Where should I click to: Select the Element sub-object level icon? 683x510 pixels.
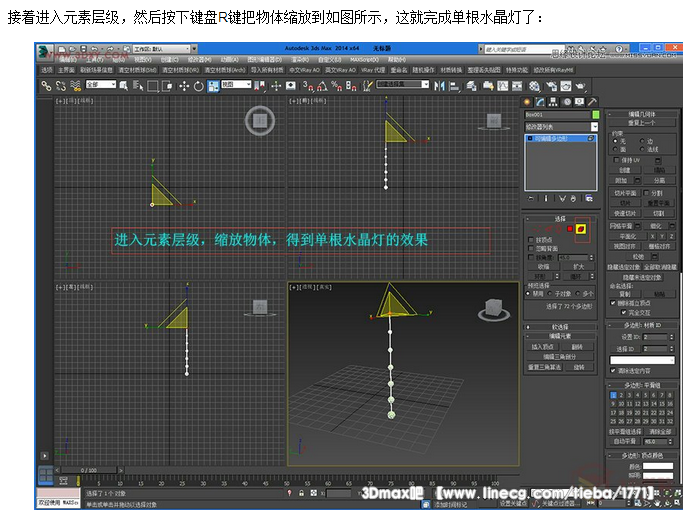point(580,229)
